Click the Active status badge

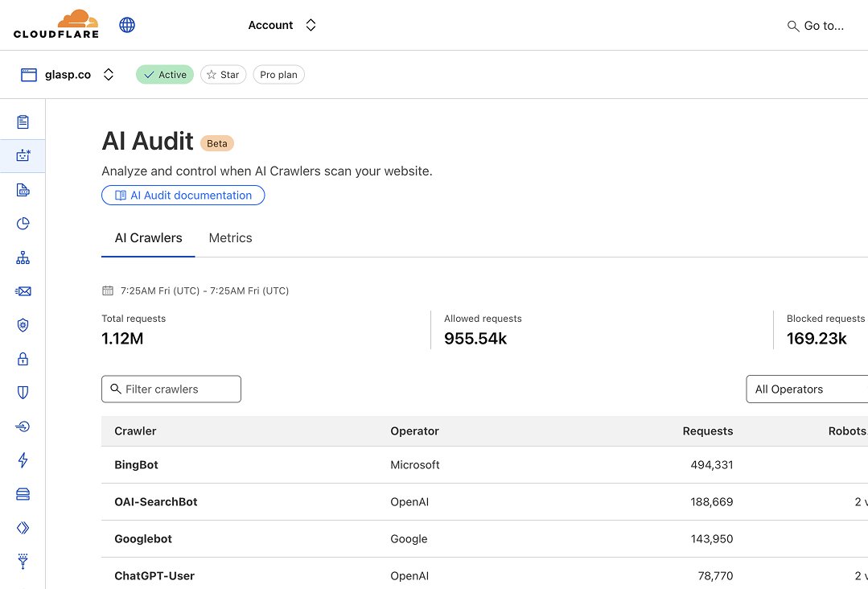coord(165,75)
